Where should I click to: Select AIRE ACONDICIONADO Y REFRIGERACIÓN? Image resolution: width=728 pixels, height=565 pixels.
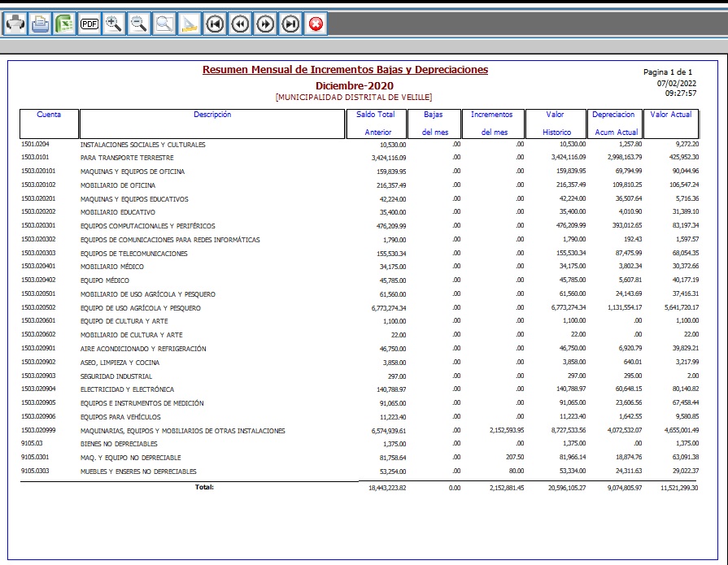(x=143, y=349)
